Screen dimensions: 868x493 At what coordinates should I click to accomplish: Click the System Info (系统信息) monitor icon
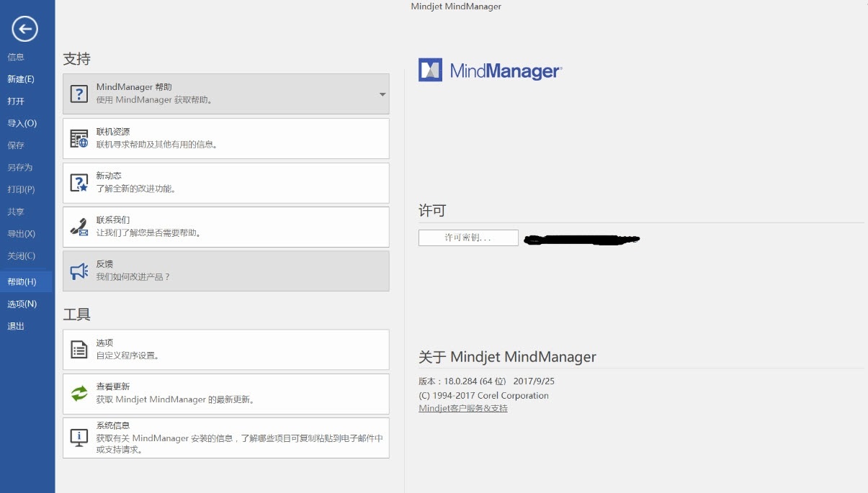(79, 438)
